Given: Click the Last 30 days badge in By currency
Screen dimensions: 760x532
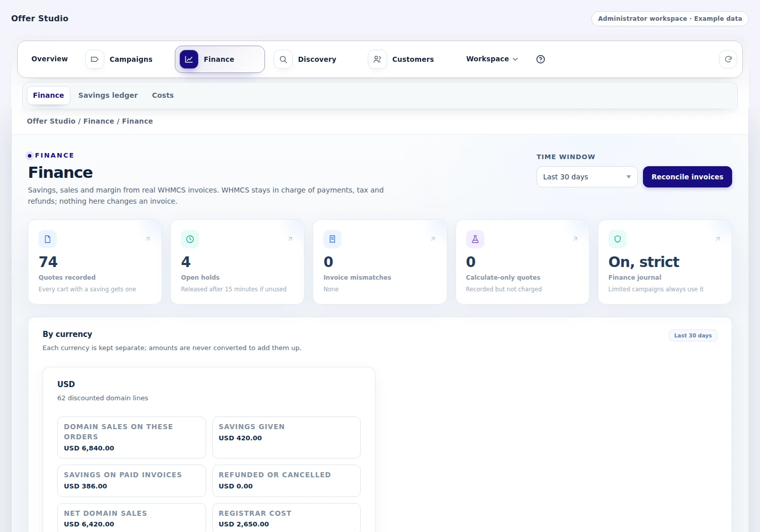Looking at the screenshot, I should click(x=693, y=335).
